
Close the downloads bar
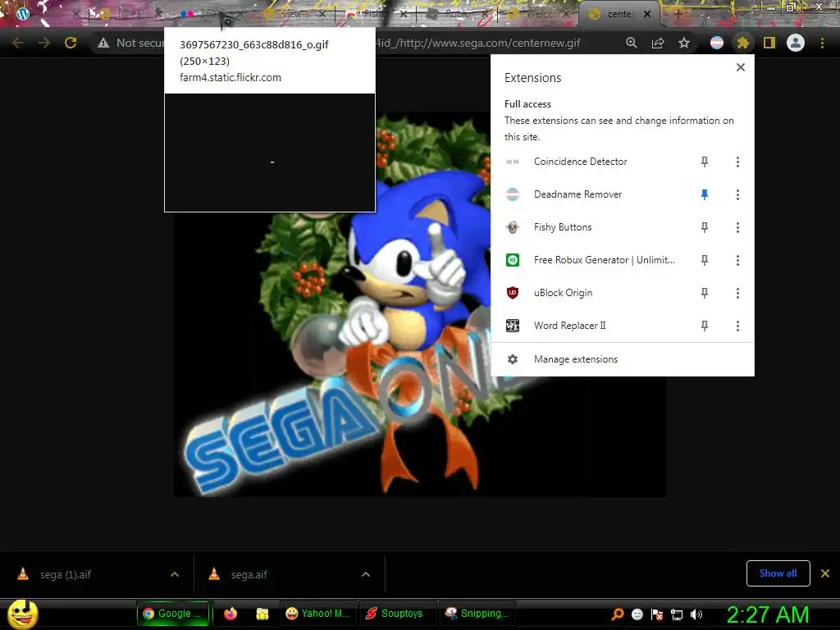pyautogui.click(x=825, y=573)
